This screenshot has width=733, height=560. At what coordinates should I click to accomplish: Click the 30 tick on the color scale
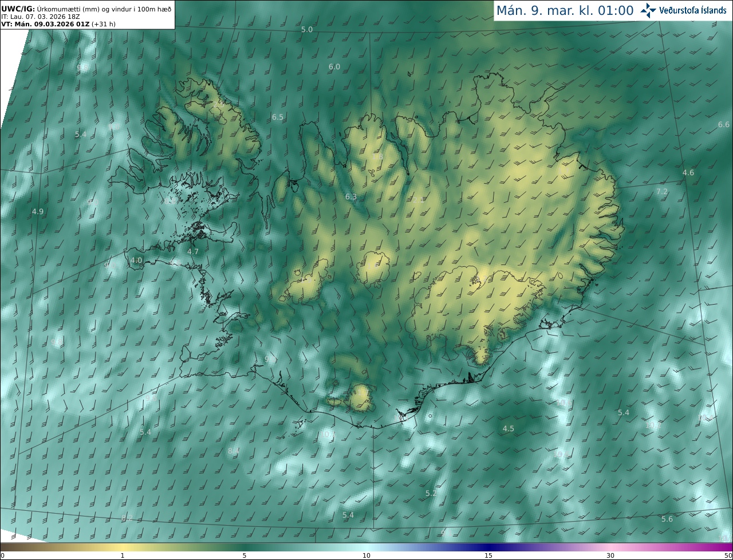[x=610, y=555]
